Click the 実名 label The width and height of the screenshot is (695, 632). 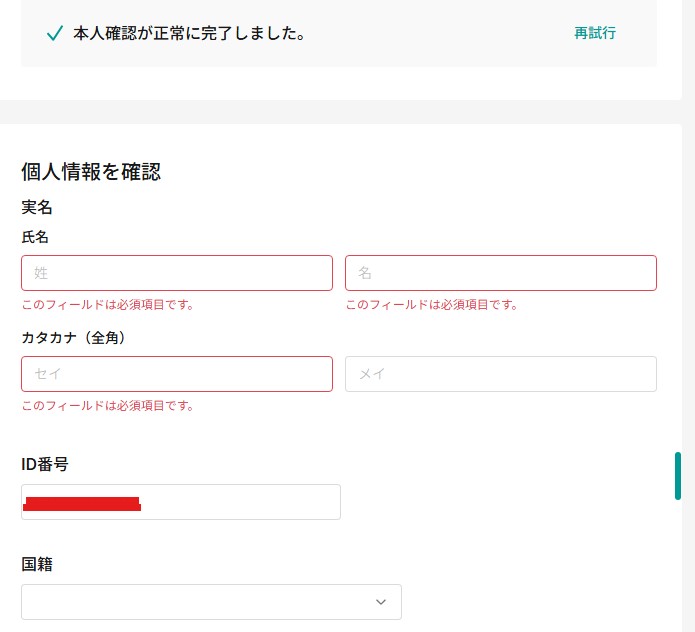coord(37,208)
